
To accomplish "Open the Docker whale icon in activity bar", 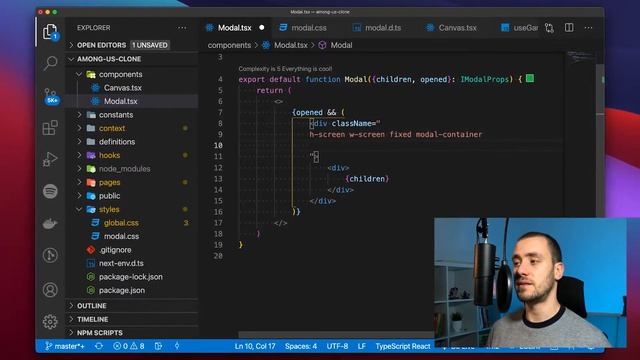I will point(50,223).
